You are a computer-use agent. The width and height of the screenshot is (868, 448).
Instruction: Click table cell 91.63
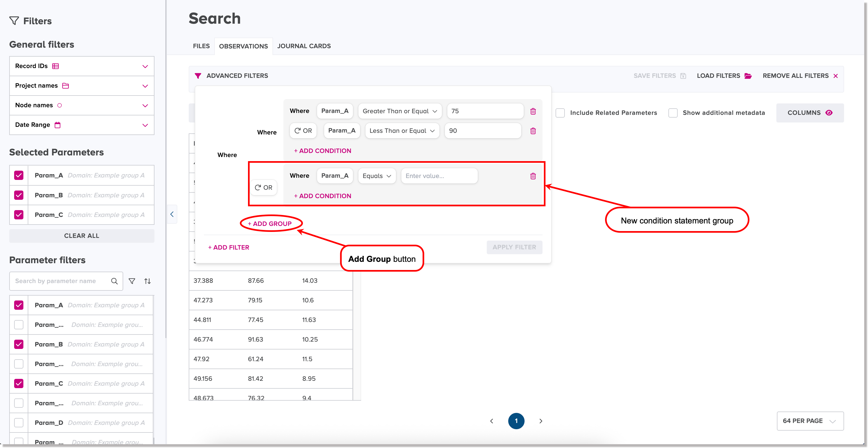(x=255, y=339)
